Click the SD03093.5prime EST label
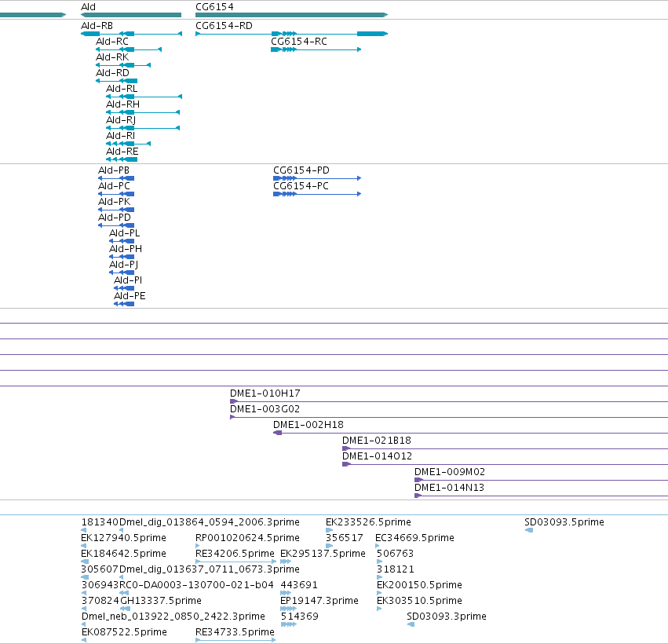The image size is (668, 644). point(564,522)
